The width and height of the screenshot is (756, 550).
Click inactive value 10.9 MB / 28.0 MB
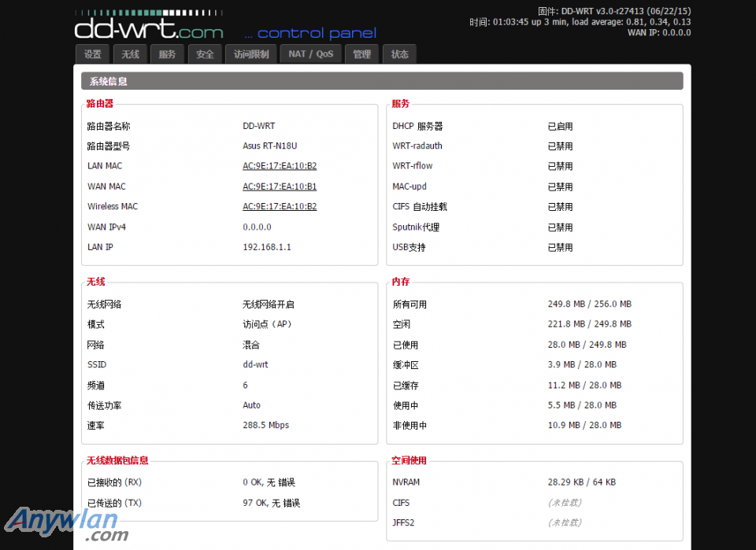(585, 425)
